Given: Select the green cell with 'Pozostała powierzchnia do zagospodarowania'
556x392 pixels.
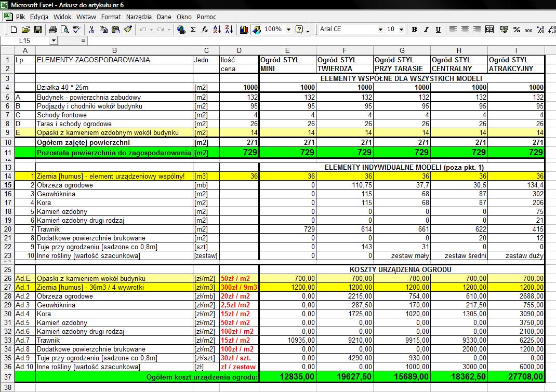Looking at the screenshot, I should [x=114, y=152].
